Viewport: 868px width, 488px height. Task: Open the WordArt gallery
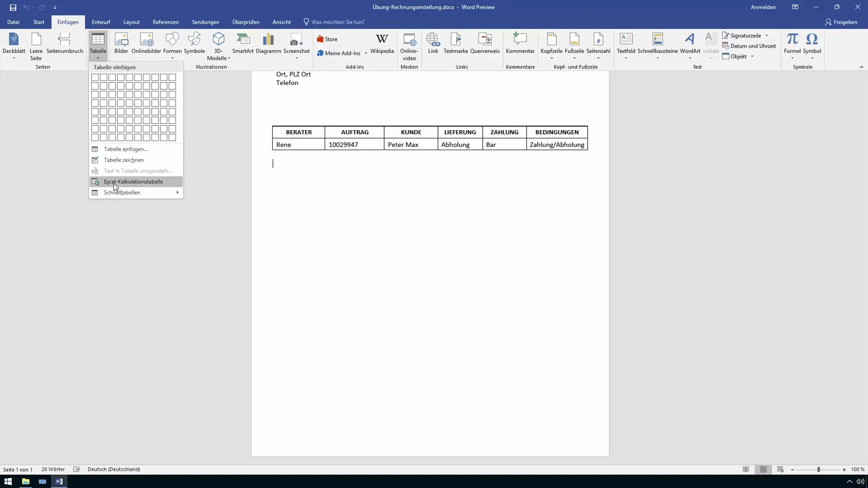coord(690,46)
